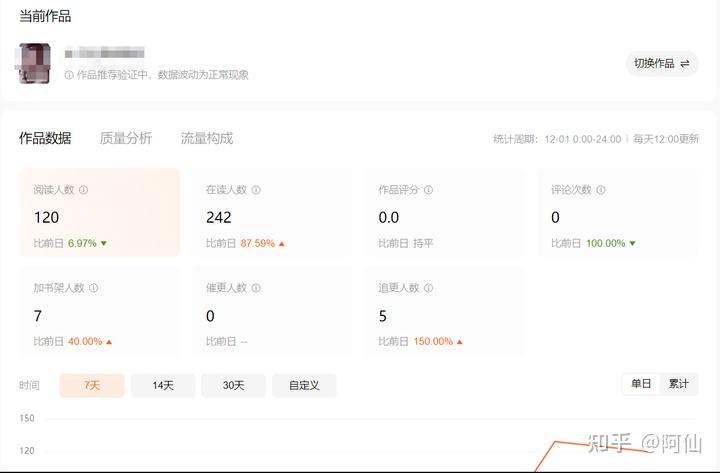Switch chart to 累计 mode
The height and width of the screenshot is (473, 720).
tap(679, 384)
